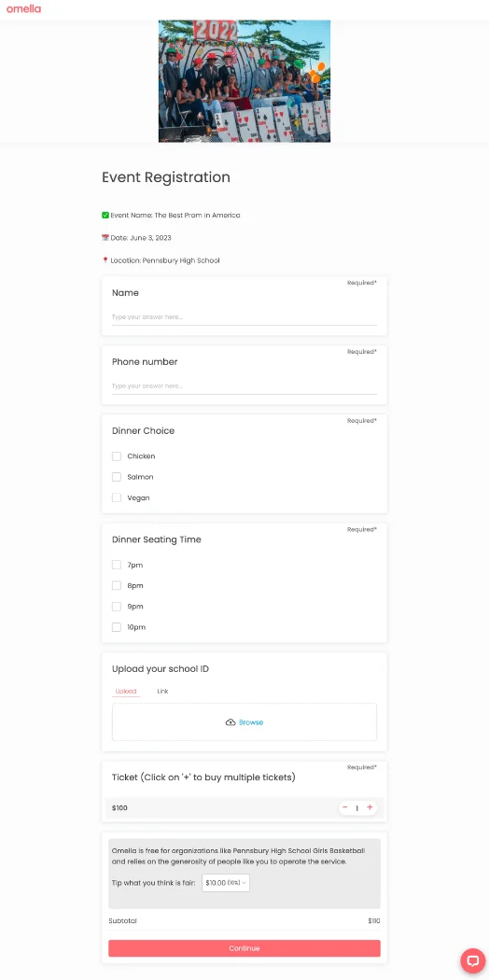Image resolution: width=489 pixels, height=980 pixels.
Task: Open the chat support bubble icon
Action: click(472, 960)
